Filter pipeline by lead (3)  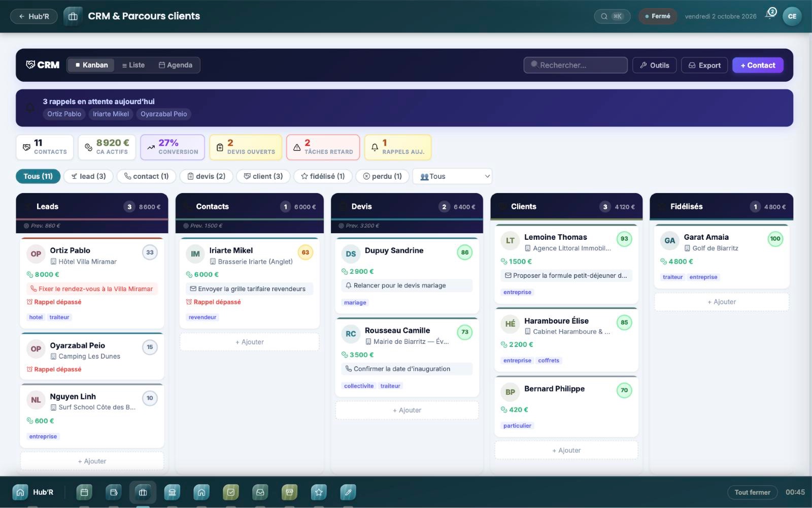pyautogui.click(x=88, y=176)
